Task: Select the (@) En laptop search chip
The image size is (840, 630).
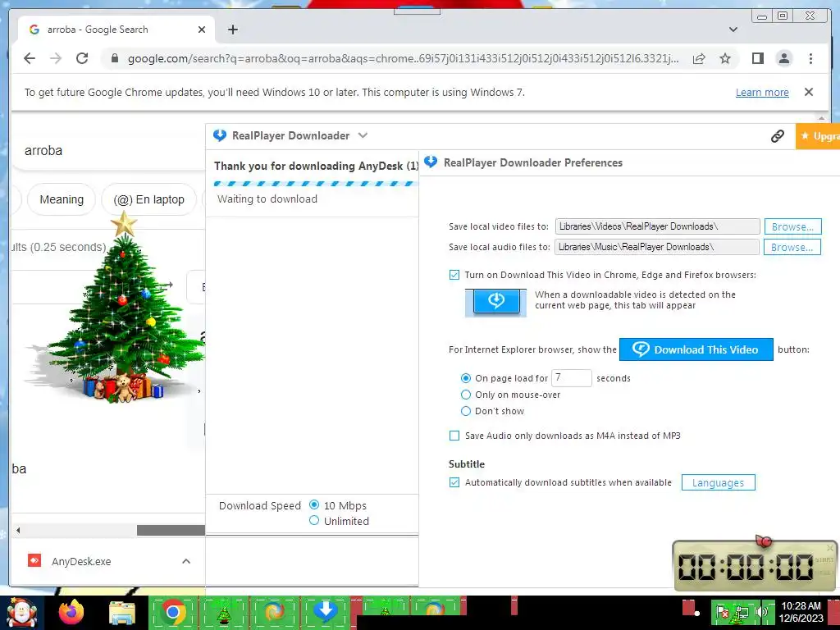Action: click(x=149, y=199)
